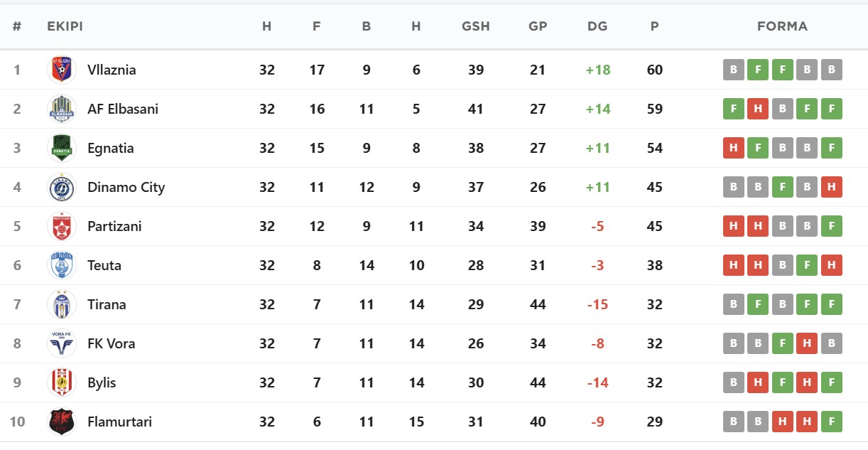This screenshot has width=868, height=450.
Task: Click AF Elbasani's red H form badge
Action: tap(758, 109)
